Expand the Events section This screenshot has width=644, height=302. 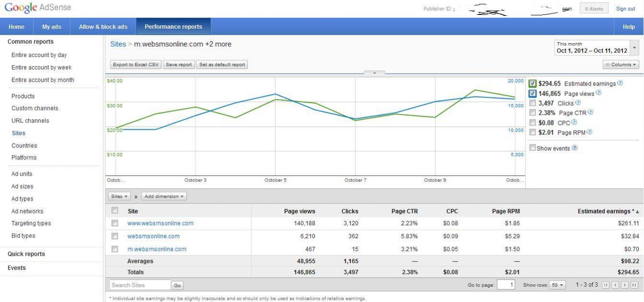point(17,268)
